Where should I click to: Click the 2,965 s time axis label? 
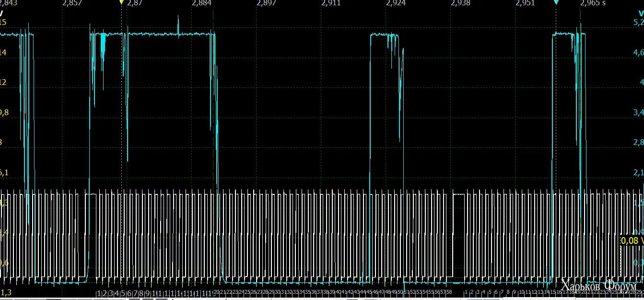point(593,3)
